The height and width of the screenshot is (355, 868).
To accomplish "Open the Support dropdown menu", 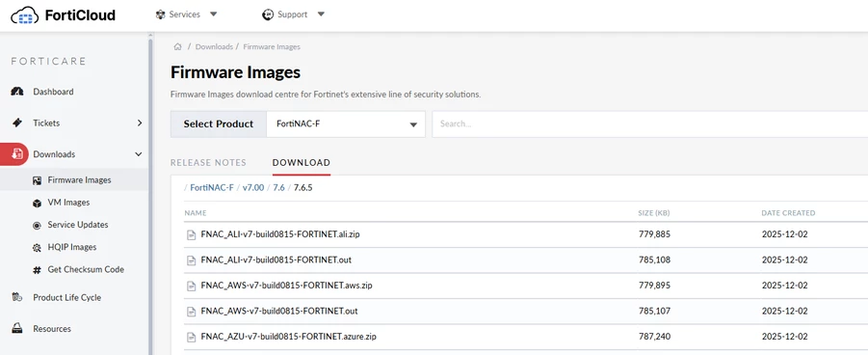I will 294,14.
